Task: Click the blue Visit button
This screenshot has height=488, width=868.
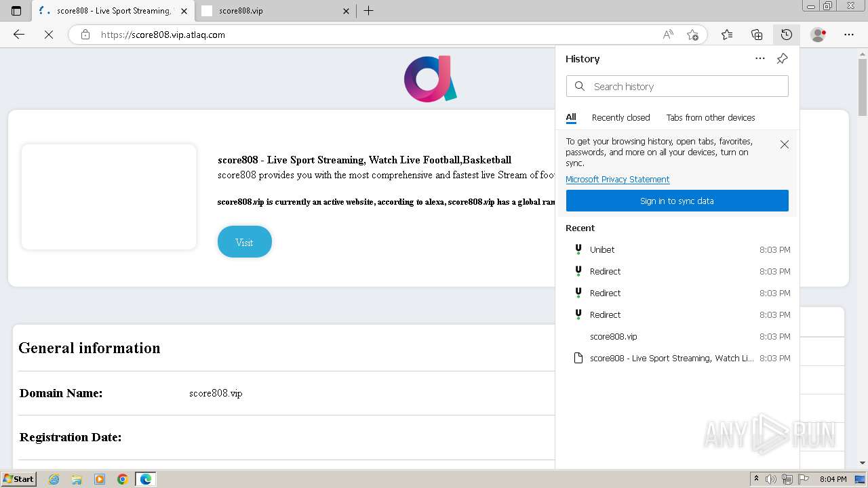Action: pos(244,242)
